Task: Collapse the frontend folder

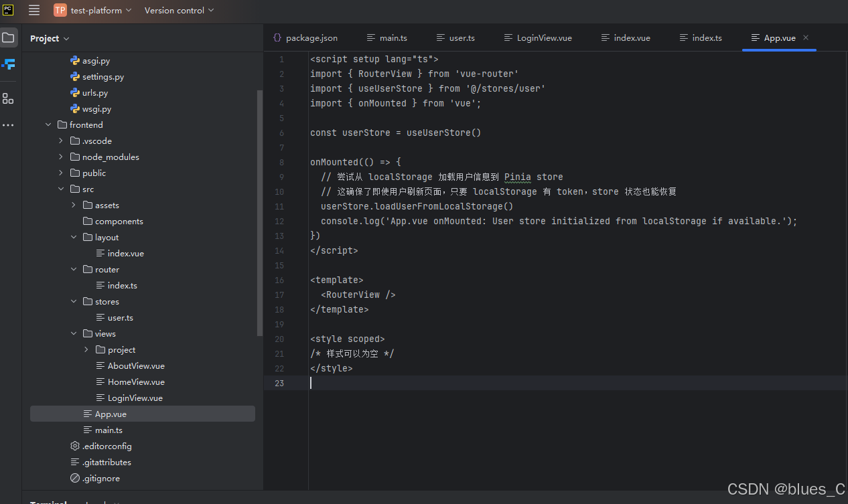Action: click(48, 125)
